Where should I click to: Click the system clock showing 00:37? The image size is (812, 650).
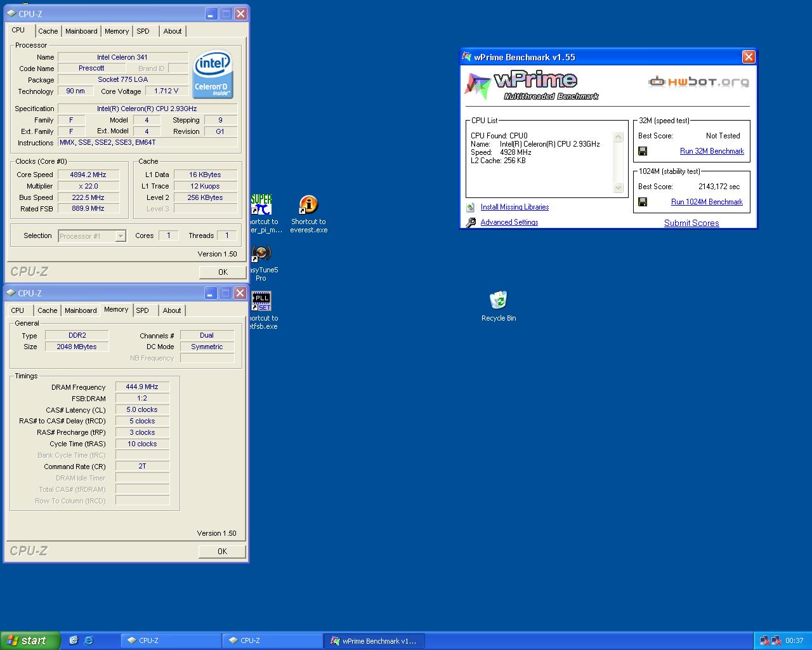coord(794,640)
